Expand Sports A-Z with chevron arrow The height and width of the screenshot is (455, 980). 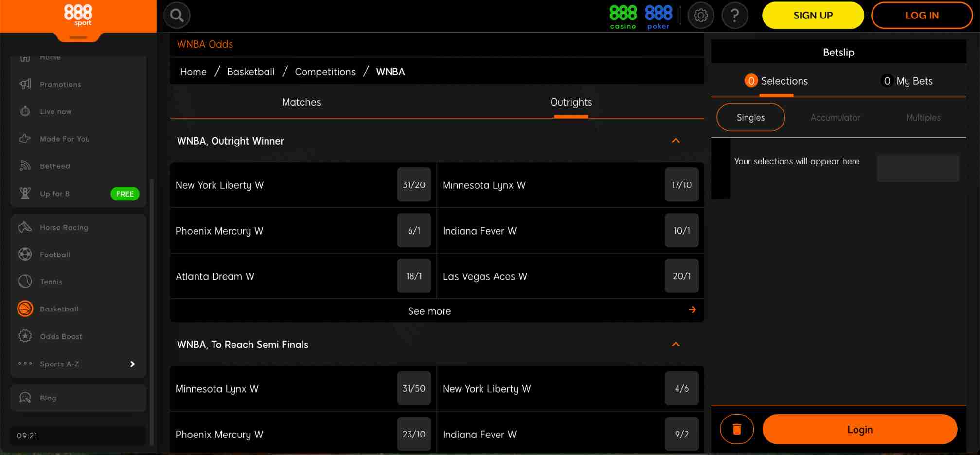[x=132, y=364]
